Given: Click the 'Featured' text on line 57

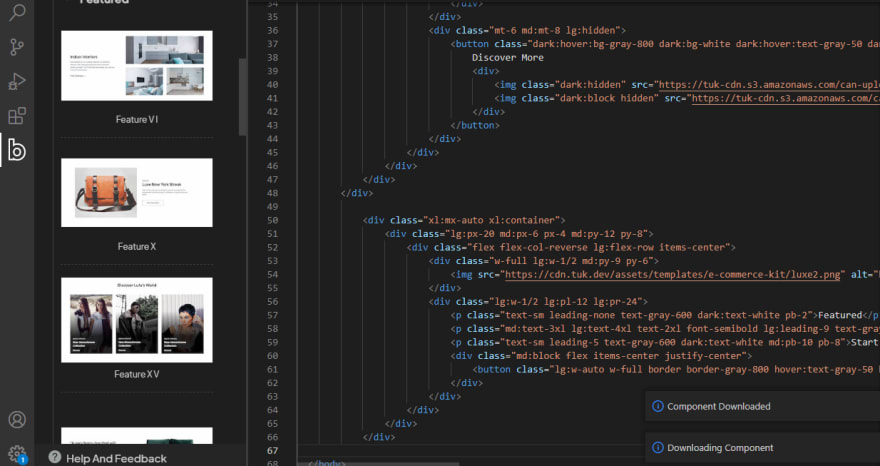Looking at the screenshot, I should 840,315.
